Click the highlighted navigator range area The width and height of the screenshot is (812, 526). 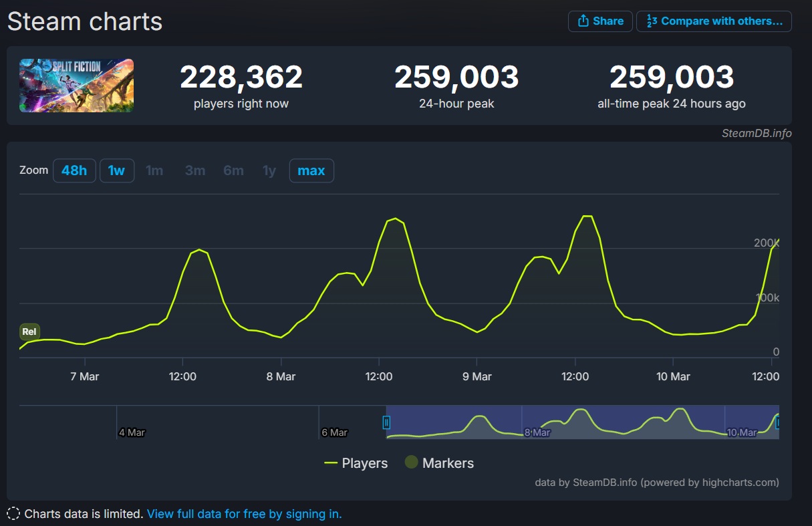tap(583, 422)
